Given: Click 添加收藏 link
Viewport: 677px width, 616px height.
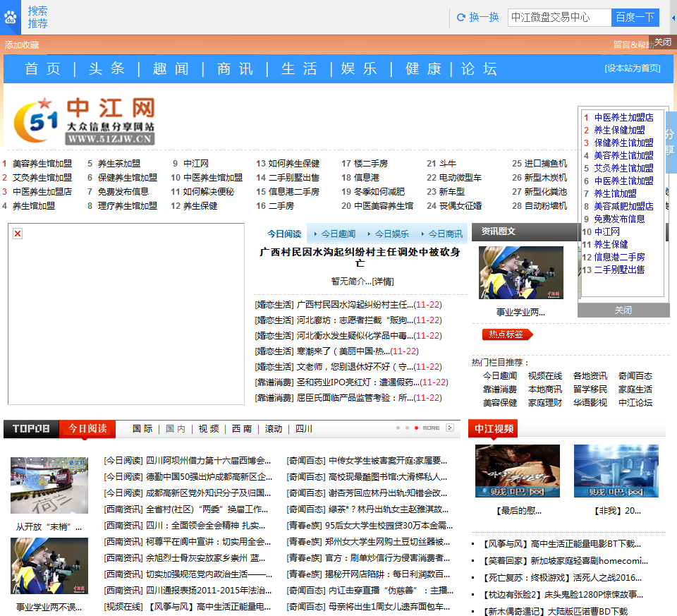Looking at the screenshot, I should point(22,45).
